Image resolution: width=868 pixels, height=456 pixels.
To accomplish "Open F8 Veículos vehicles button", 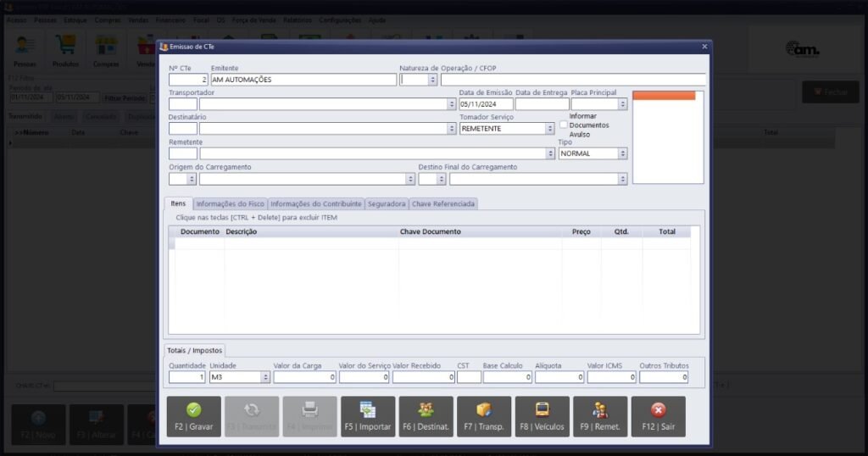I will (x=542, y=416).
